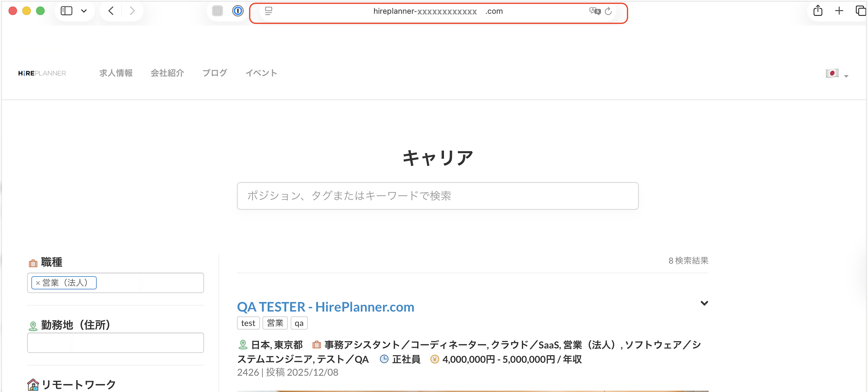This screenshot has width=868, height=392.
Task: Show tab overview icon
Action: point(860,11)
